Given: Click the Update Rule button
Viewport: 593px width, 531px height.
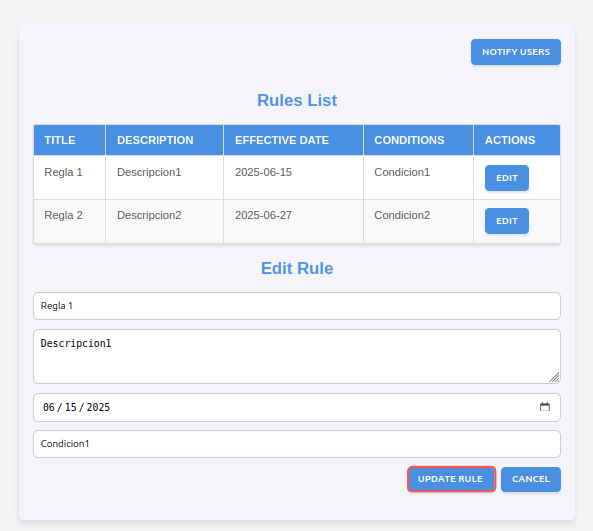Looking at the screenshot, I should click(x=451, y=479).
